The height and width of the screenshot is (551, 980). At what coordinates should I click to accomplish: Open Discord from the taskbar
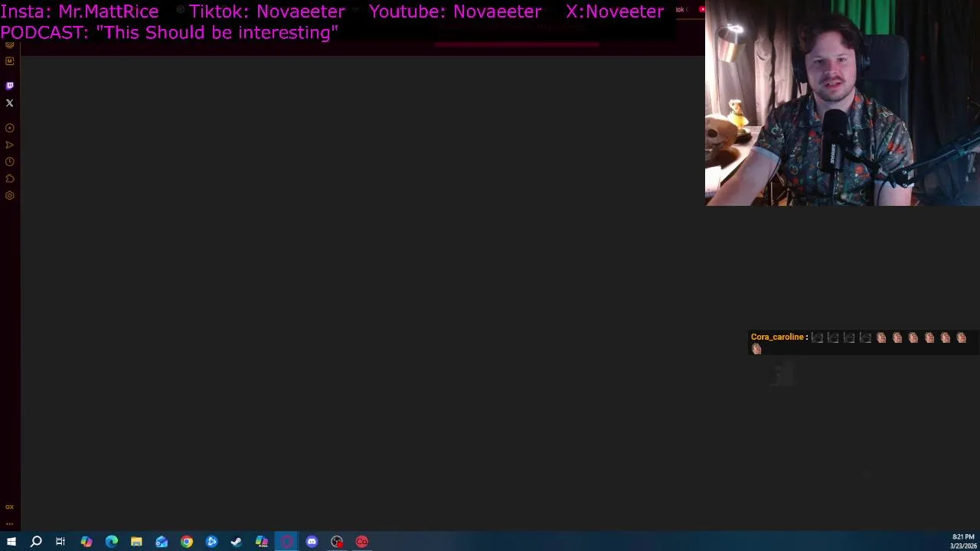click(x=312, y=542)
